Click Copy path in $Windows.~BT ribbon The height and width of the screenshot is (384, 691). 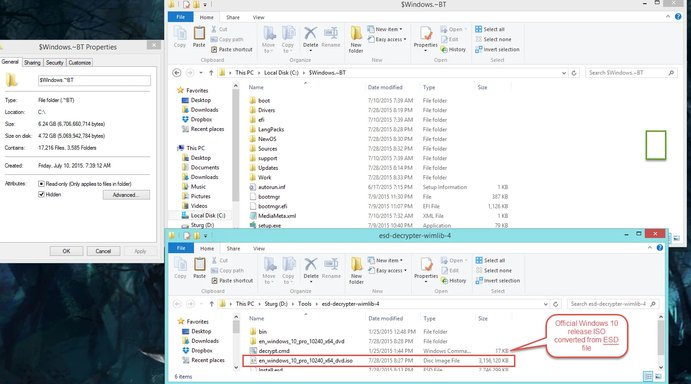227,39
